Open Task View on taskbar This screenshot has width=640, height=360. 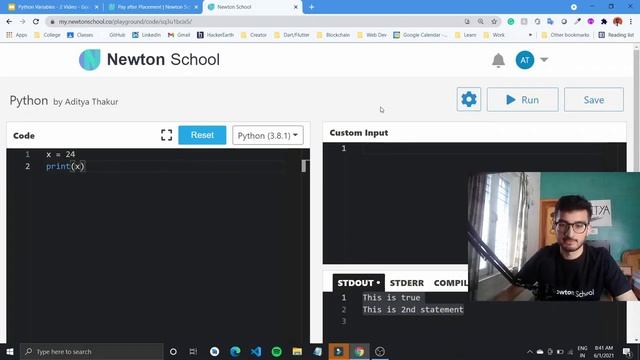pyautogui.click(x=193, y=351)
